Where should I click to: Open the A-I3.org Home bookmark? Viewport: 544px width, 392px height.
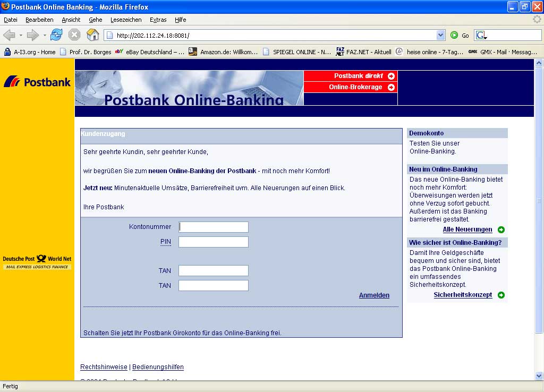click(x=30, y=52)
